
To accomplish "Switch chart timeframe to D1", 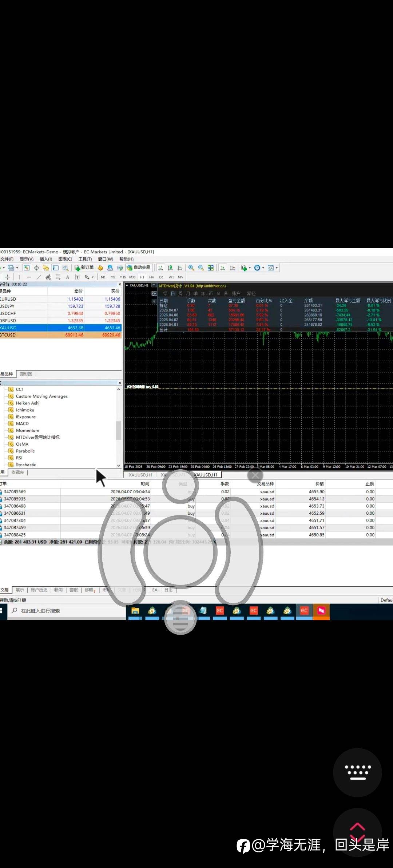I will click(161, 277).
